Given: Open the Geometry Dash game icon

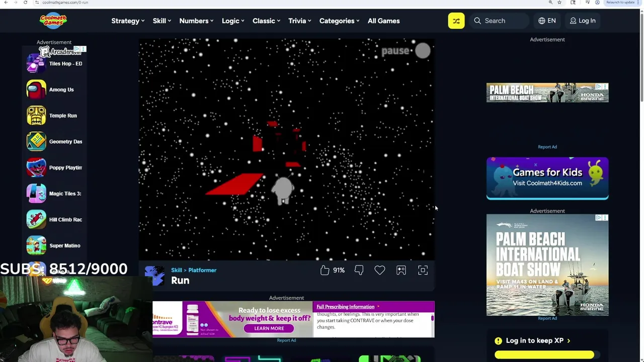Looking at the screenshot, I should pyautogui.click(x=36, y=142).
